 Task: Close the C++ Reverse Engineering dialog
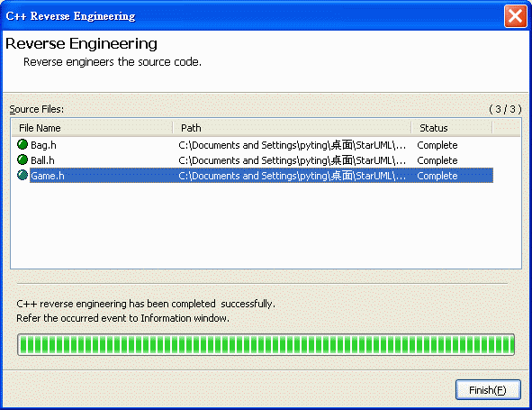tap(516, 16)
